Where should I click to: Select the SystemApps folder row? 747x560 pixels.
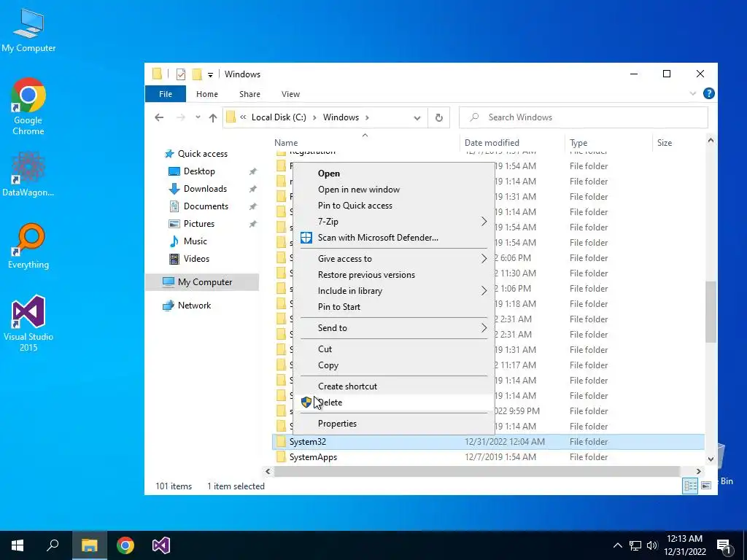488,457
